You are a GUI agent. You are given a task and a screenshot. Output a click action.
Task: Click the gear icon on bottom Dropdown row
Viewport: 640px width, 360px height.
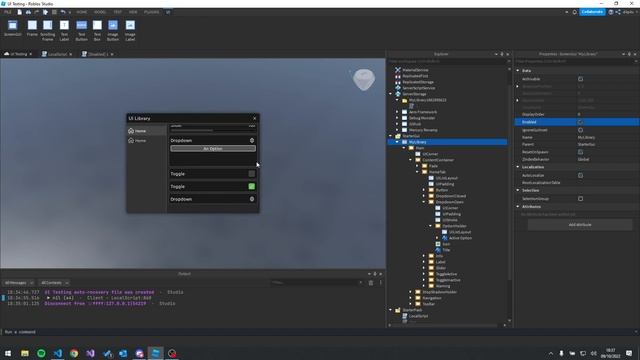tap(252, 199)
